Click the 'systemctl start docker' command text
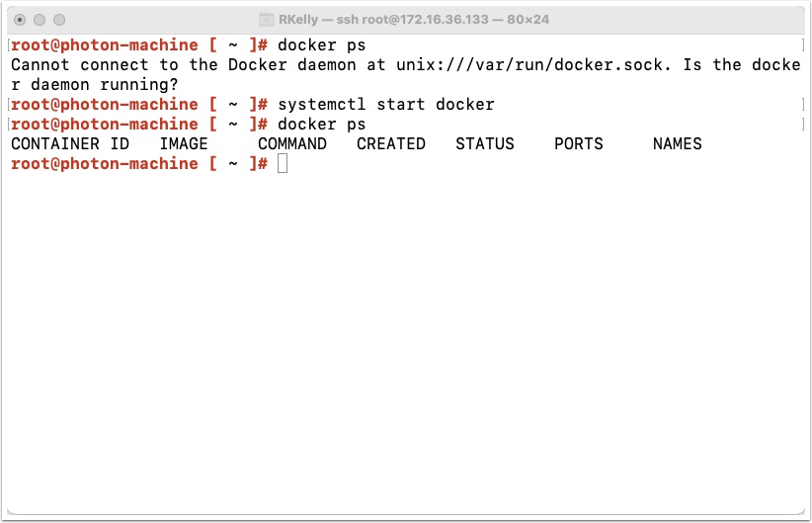The image size is (812, 523). tap(386, 104)
